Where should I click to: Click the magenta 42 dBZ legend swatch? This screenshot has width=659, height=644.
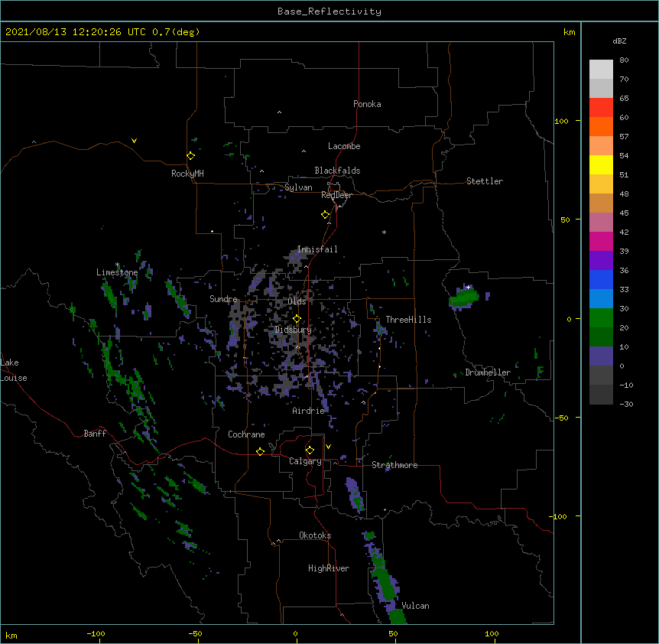pos(601,241)
